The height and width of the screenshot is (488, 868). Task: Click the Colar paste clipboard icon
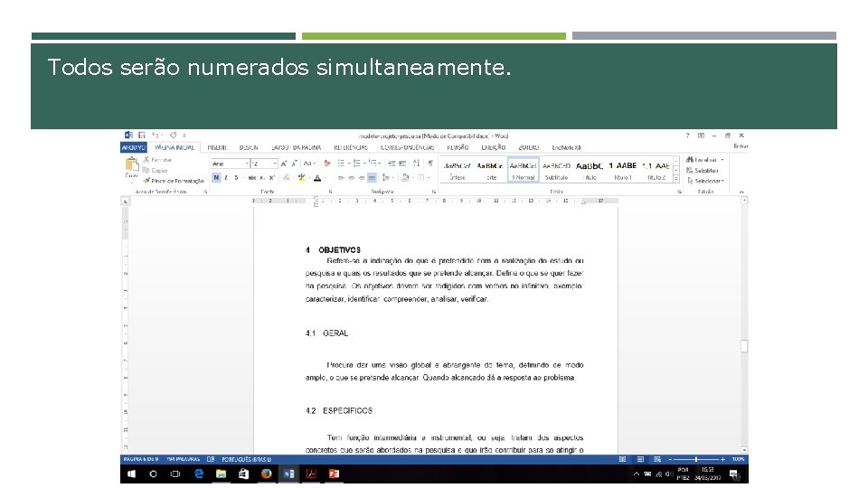pos(132,164)
